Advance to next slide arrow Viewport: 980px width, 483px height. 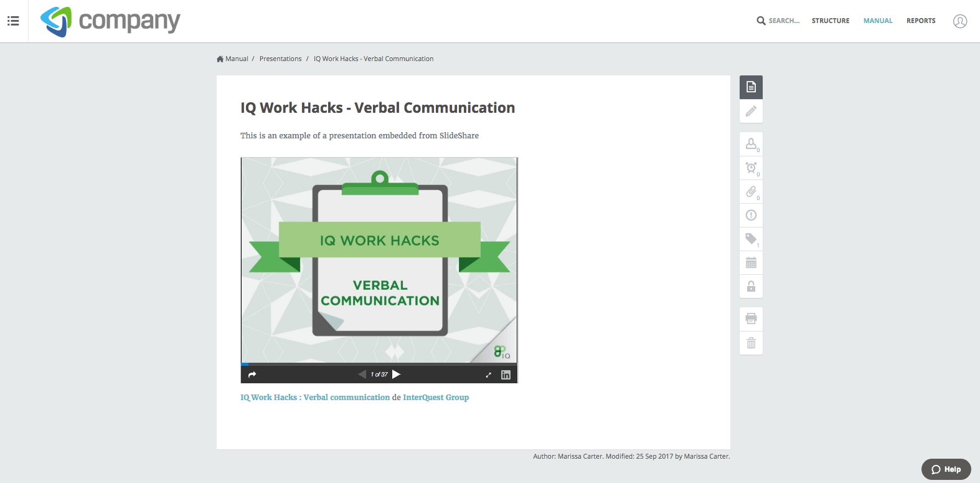click(396, 375)
